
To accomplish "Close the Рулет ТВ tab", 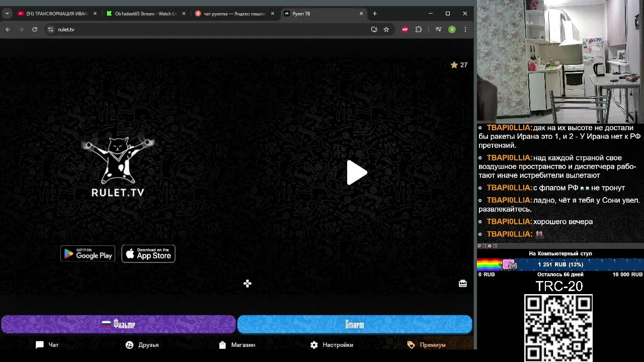I will [x=361, y=14].
